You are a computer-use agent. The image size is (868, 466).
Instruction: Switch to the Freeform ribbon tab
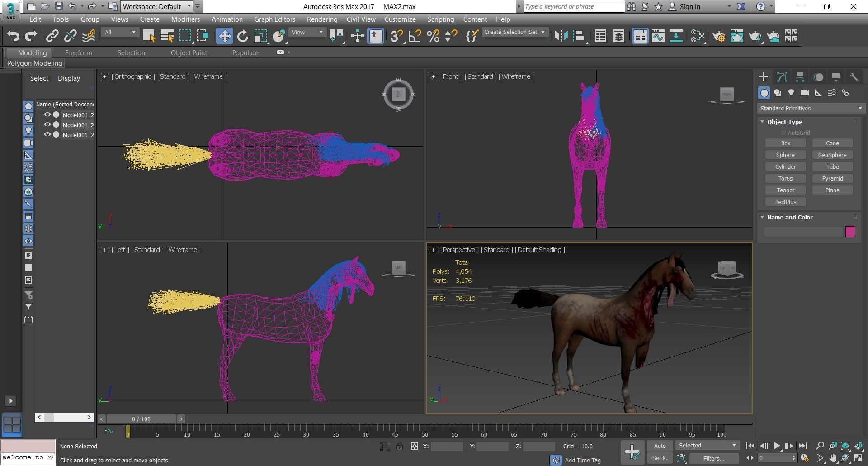(78, 53)
